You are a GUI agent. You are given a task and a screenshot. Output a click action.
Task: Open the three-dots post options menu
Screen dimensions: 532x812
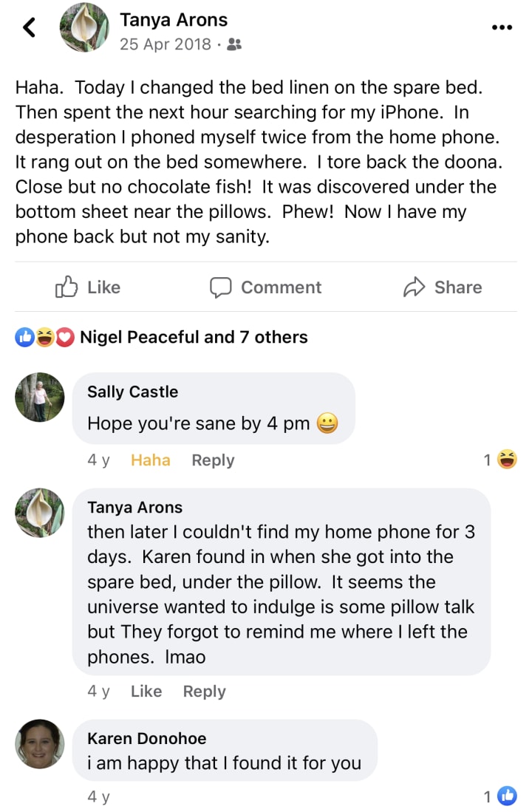(502, 27)
